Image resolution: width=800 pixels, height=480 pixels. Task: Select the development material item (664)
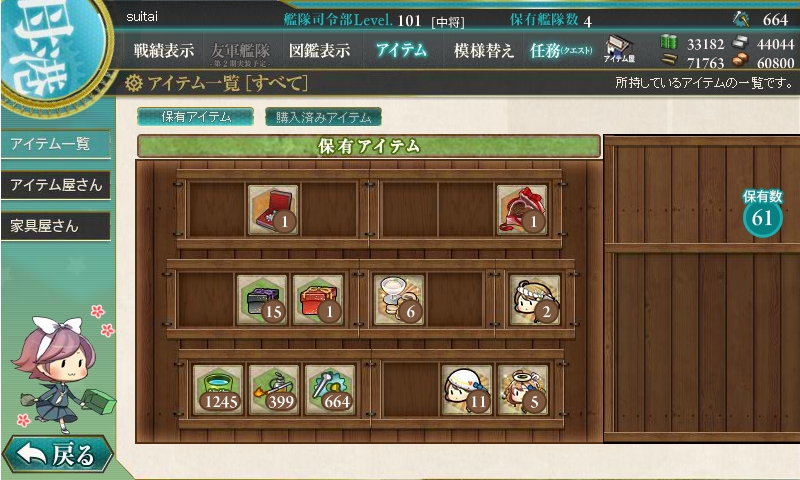330,390
